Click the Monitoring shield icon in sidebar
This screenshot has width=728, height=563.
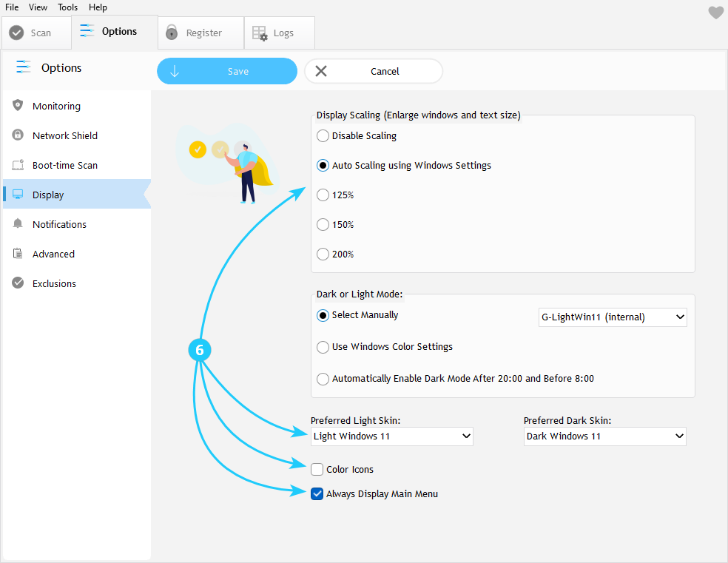click(x=18, y=106)
